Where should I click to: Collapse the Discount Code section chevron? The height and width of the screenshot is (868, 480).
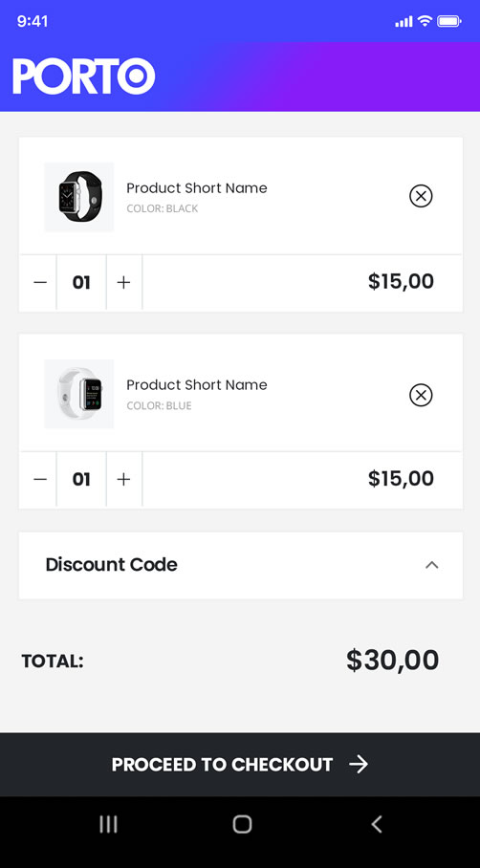(x=432, y=565)
